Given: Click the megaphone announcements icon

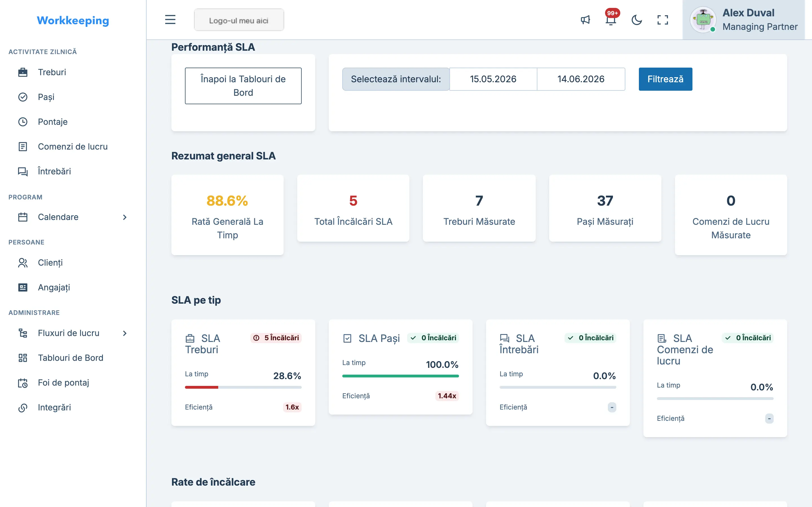Looking at the screenshot, I should click(585, 20).
